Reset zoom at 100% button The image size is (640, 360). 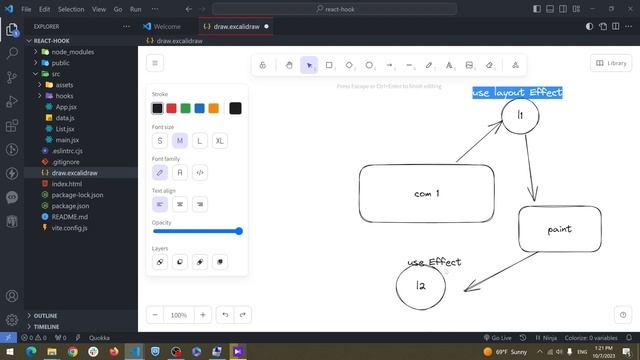pyautogui.click(x=179, y=315)
